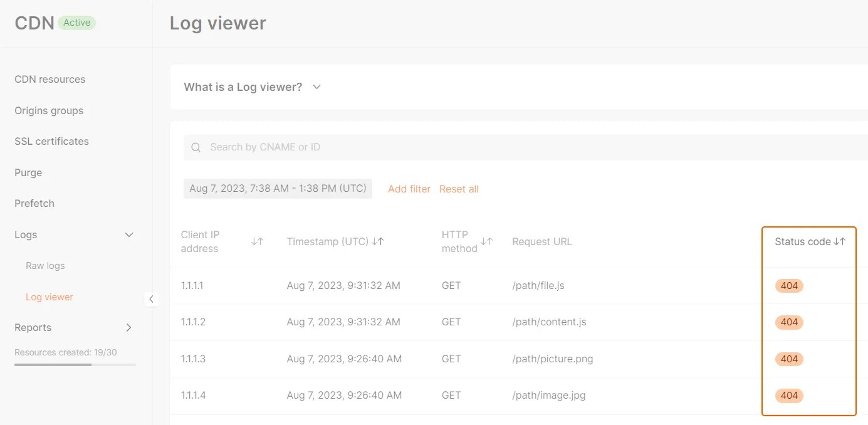Open the date range selector
Image resolution: width=868 pixels, height=425 pixels.
pos(278,188)
